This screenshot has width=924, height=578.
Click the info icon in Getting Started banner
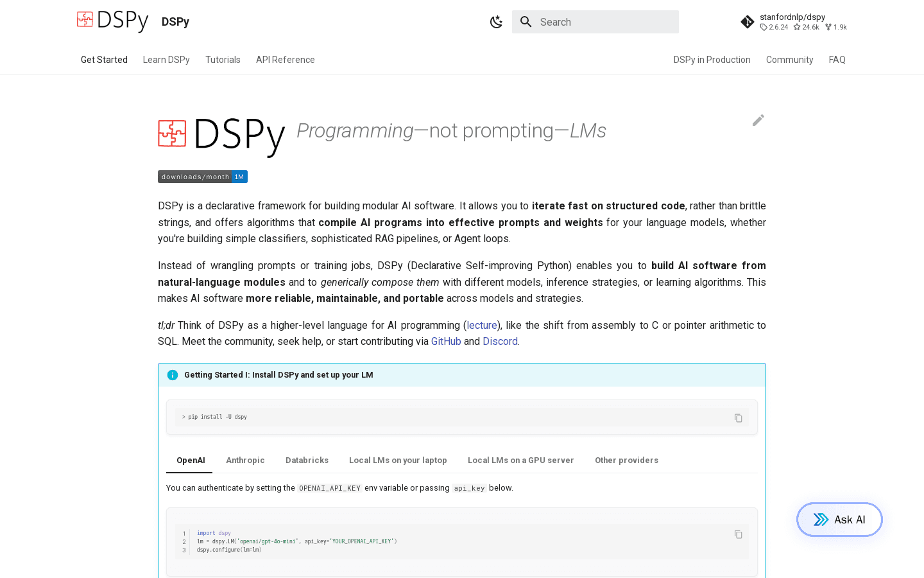172,374
